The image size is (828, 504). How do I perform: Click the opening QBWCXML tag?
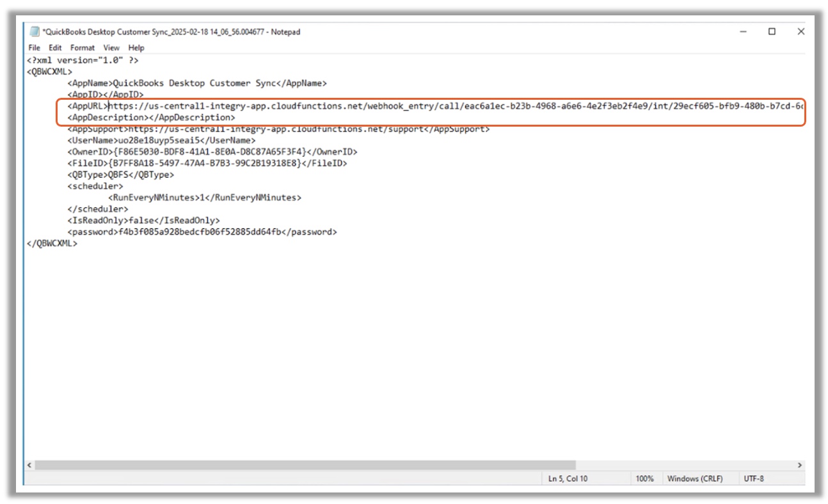[49, 72]
